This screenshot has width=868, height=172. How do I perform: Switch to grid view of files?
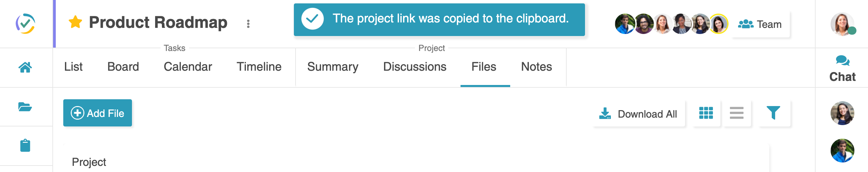(x=706, y=113)
